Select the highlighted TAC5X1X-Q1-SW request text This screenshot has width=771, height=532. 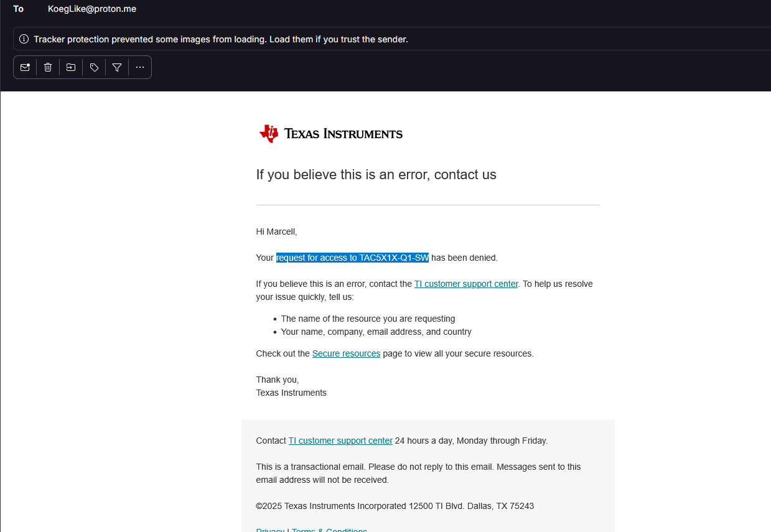(352, 258)
